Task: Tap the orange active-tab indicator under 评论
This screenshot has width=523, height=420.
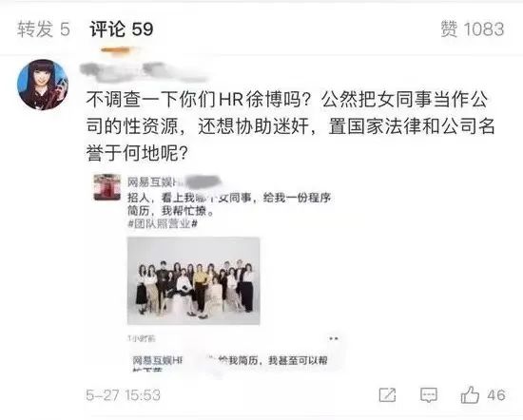Action: (115, 50)
